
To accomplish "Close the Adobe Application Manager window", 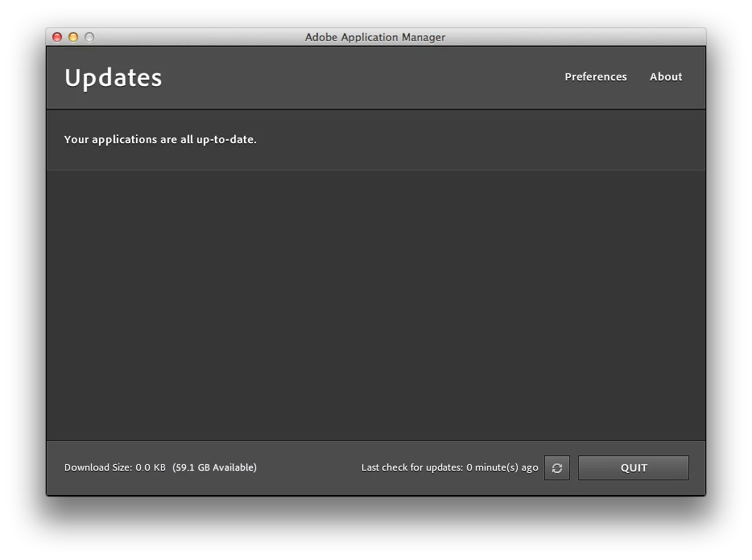I will [x=57, y=37].
